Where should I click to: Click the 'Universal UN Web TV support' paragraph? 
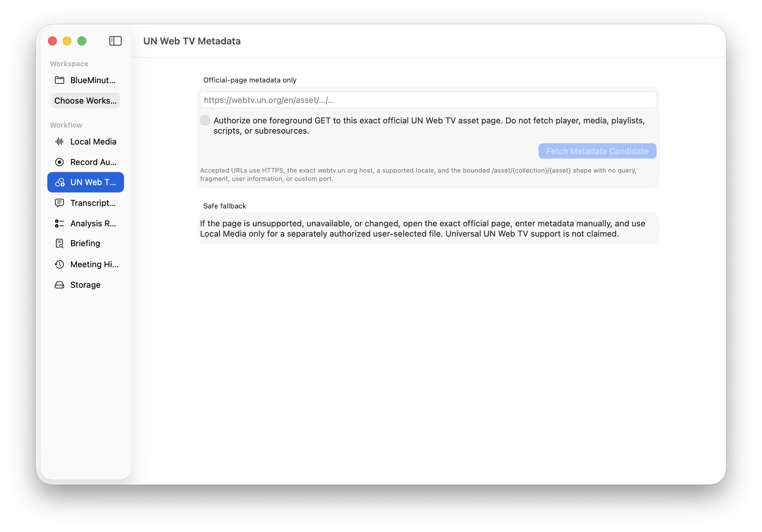[423, 228]
